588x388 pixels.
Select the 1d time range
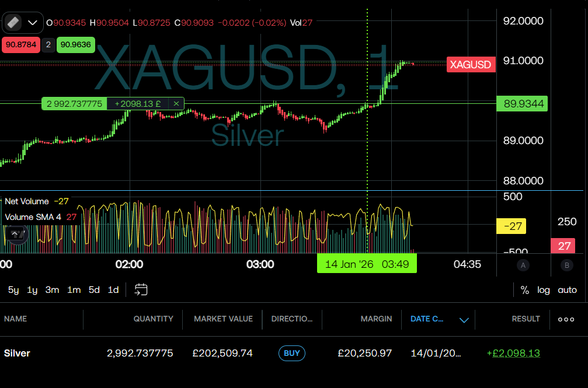[x=113, y=290]
